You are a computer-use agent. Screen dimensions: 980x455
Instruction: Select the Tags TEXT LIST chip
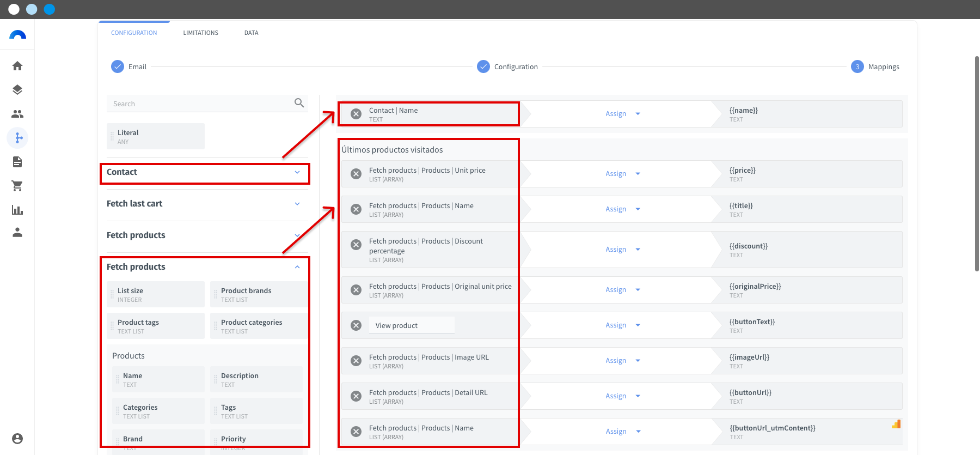256,411
